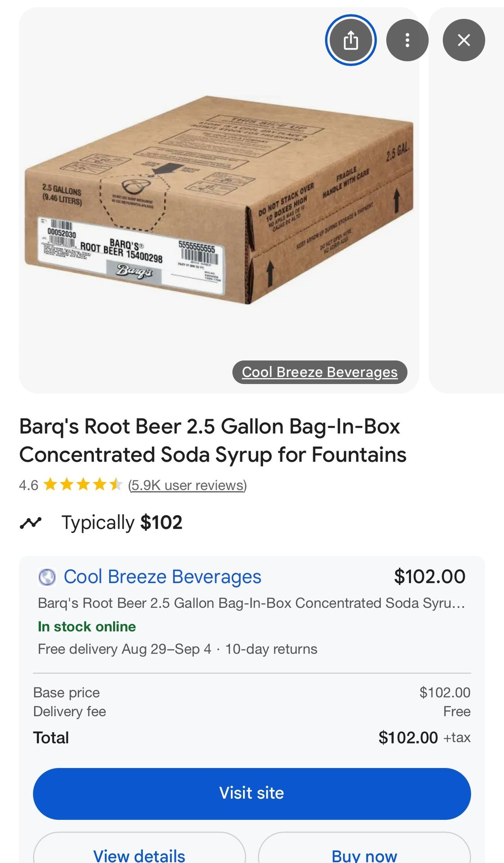This screenshot has width=504, height=863.
Task: Open the 5.9K user reviews link
Action: 187,485
